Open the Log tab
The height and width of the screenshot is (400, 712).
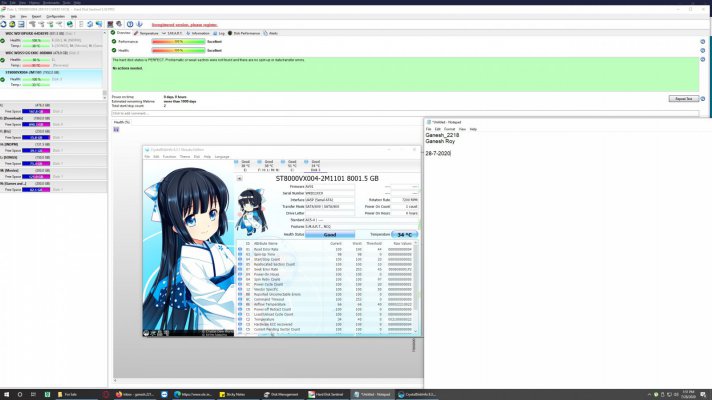point(219,33)
